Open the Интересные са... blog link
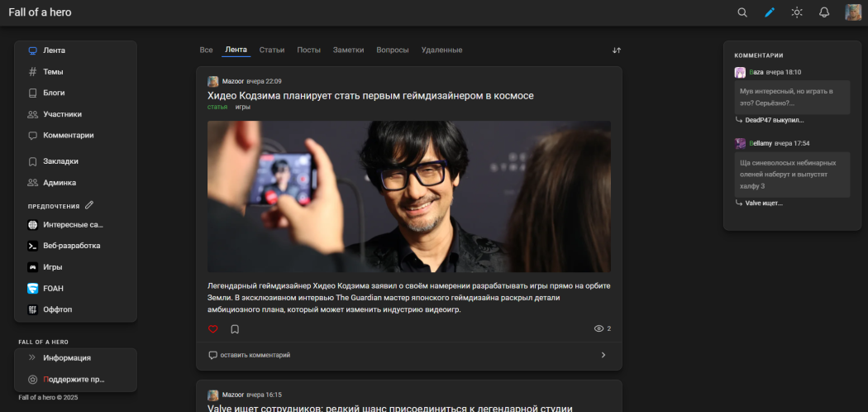Screen dimensions: 868x412 (x=73, y=225)
